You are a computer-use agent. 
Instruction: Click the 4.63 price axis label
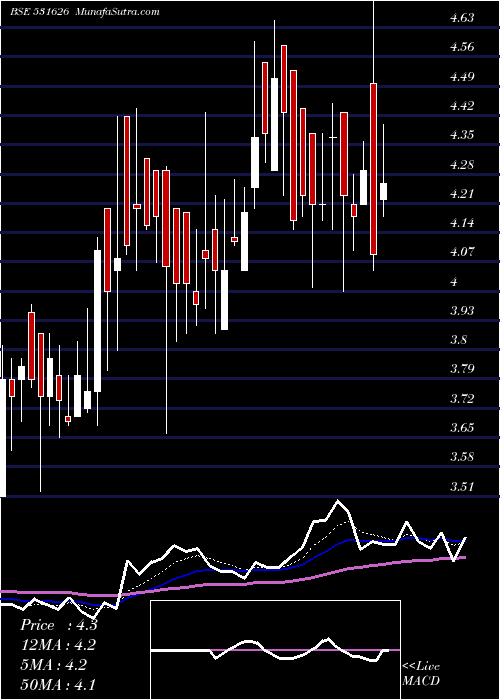[x=462, y=18]
